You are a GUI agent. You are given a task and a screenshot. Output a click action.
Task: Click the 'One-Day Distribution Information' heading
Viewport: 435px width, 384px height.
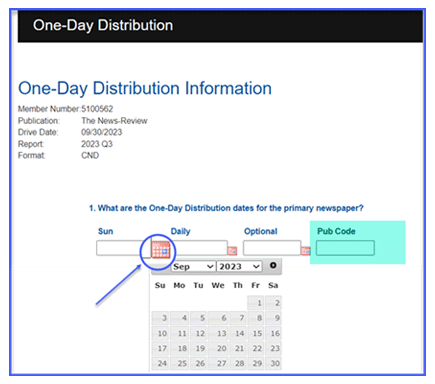(145, 88)
